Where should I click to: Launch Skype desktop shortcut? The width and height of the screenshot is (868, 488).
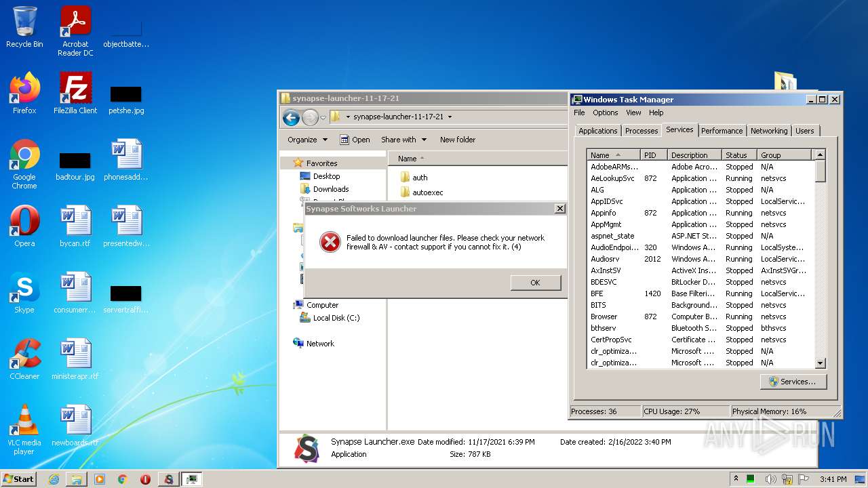tap(24, 293)
